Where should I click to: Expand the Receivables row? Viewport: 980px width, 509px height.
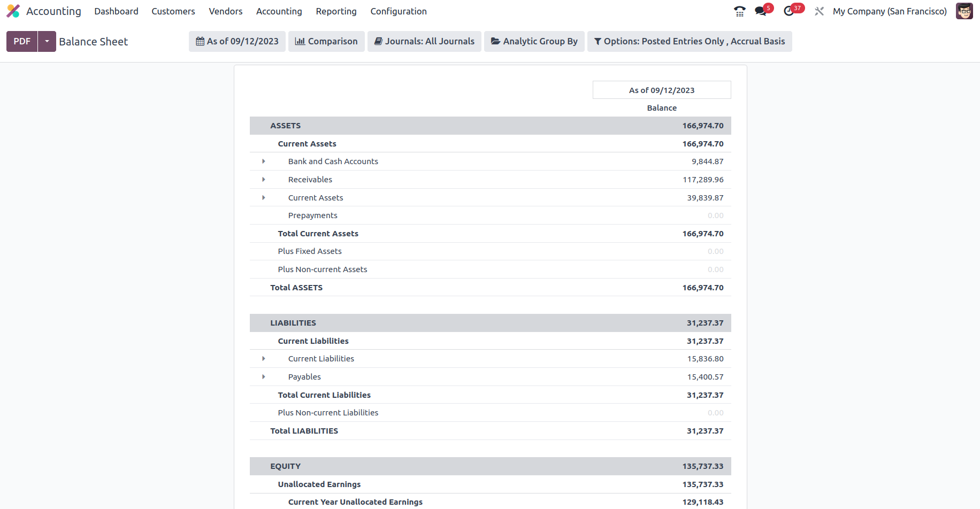[264, 180]
